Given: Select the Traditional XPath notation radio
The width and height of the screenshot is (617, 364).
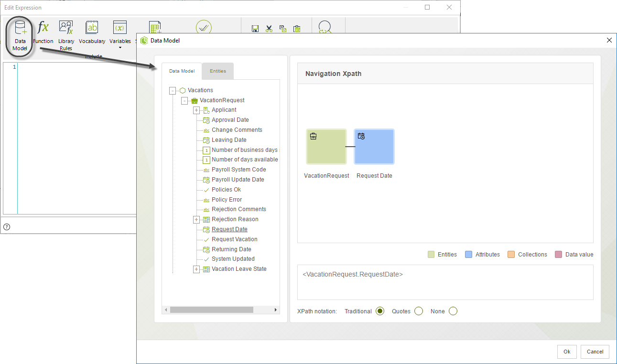Looking at the screenshot, I should pos(380,311).
